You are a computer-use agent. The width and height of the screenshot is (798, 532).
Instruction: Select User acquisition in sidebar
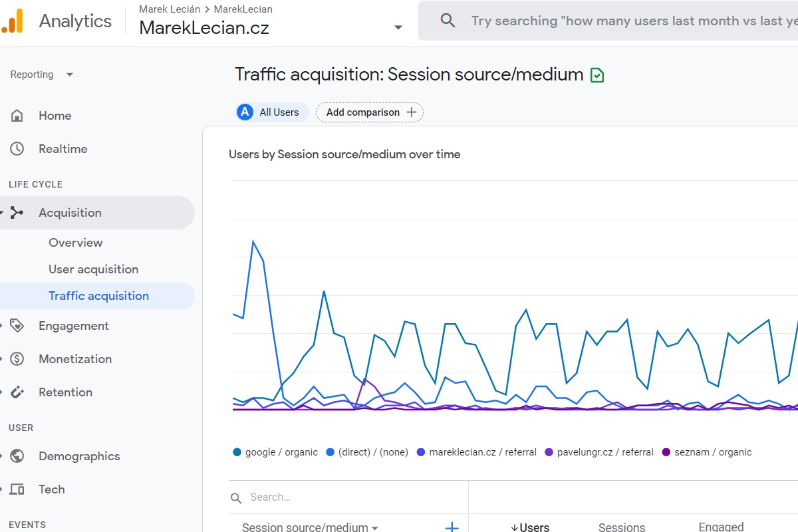point(93,269)
